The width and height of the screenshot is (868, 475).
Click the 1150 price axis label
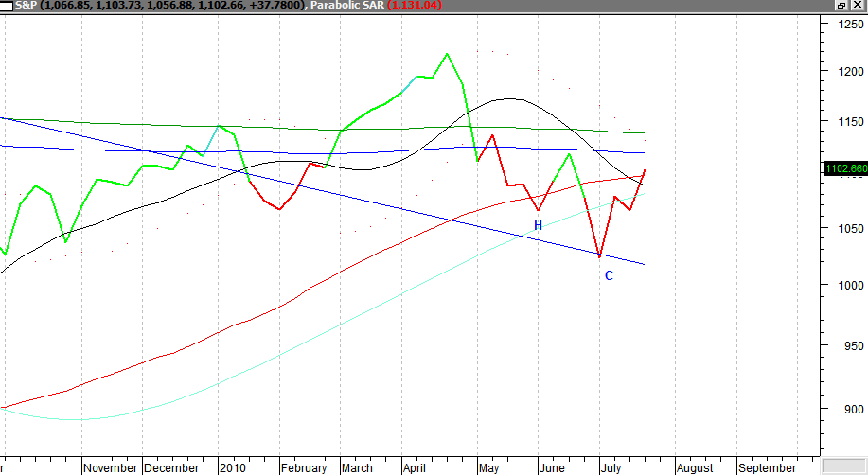click(x=851, y=122)
